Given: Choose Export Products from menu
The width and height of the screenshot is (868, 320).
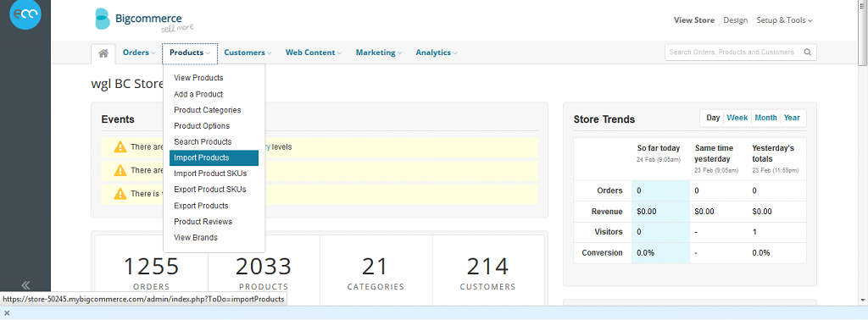Looking at the screenshot, I should (x=201, y=206).
